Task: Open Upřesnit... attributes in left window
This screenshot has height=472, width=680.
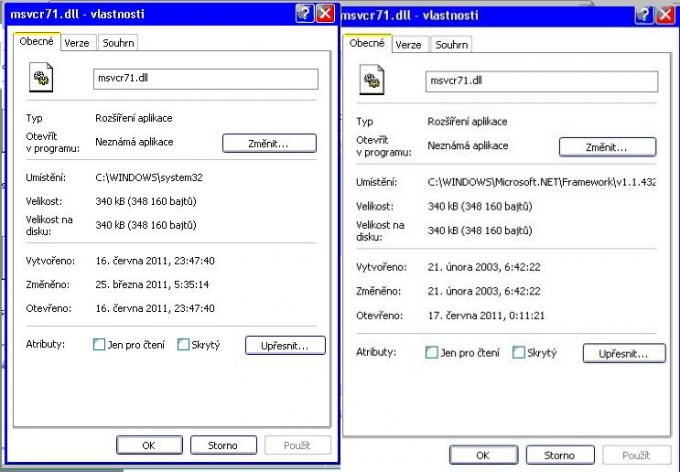Action: click(x=285, y=346)
